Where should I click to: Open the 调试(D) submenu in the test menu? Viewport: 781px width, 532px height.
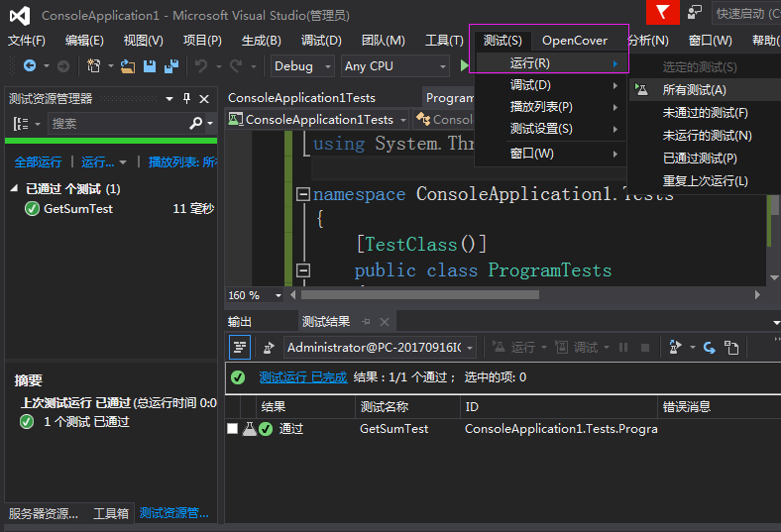550,85
